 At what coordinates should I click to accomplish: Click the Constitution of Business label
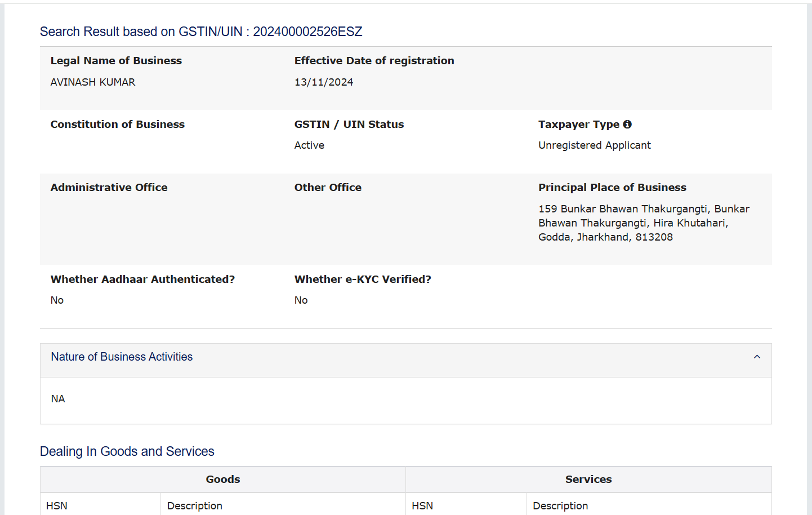(118, 125)
